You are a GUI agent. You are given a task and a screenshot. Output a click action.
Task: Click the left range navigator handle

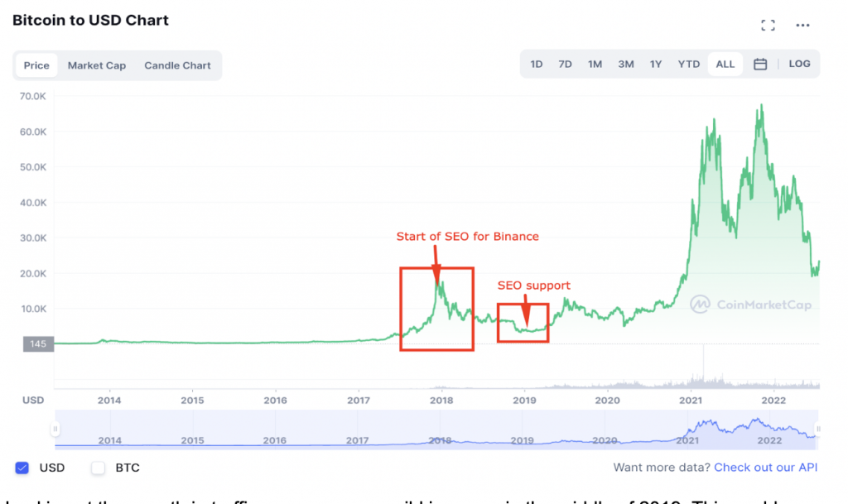55,430
